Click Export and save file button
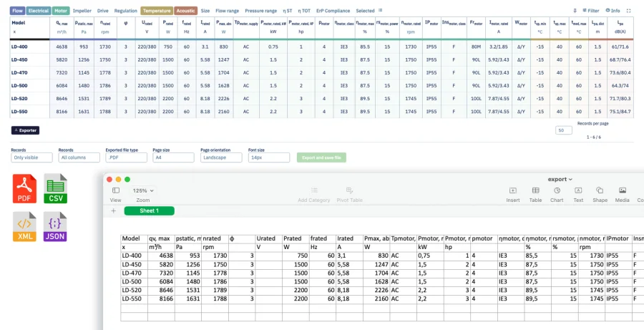644x330 pixels. 321,157
